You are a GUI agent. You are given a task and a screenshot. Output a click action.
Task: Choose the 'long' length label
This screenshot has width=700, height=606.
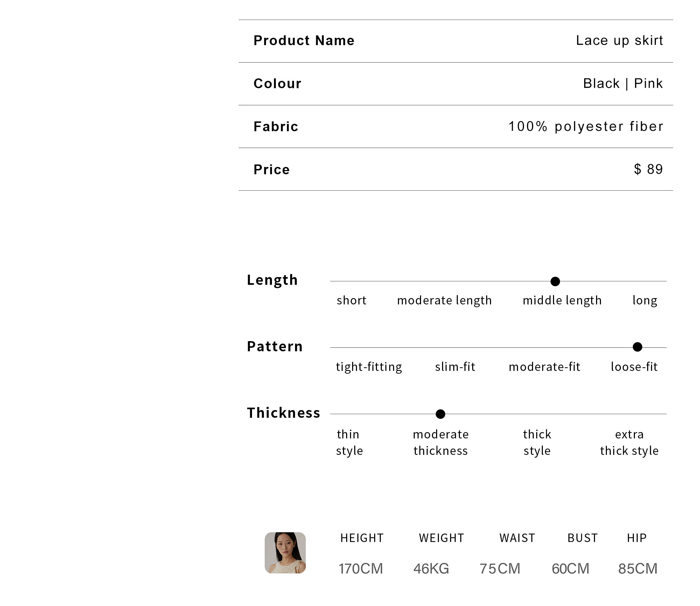pyautogui.click(x=645, y=300)
